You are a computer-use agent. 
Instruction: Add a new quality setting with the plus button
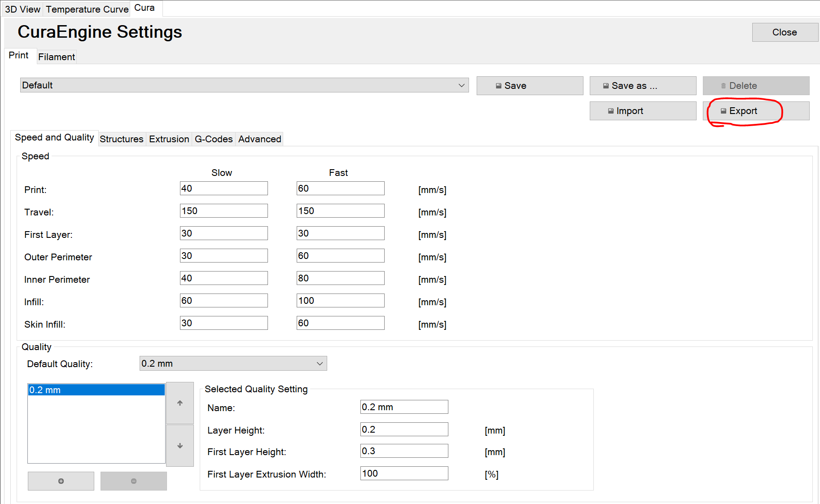click(x=61, y=481)
